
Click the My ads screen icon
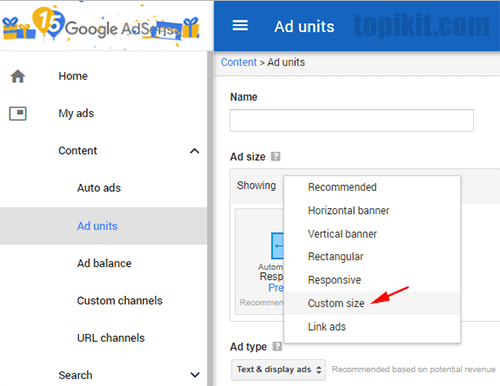tap(18, 114)
